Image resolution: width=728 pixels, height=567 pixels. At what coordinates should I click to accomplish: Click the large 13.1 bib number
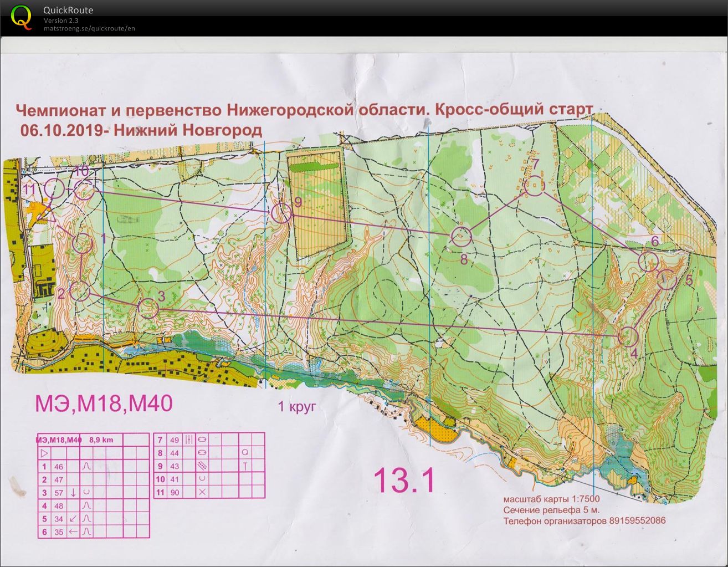click(x=404, y=480)
